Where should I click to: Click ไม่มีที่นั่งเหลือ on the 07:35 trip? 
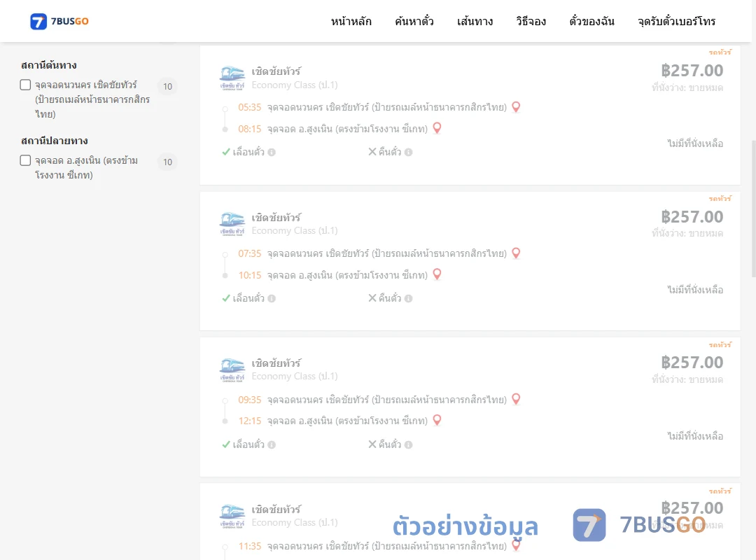pos(695,289)
